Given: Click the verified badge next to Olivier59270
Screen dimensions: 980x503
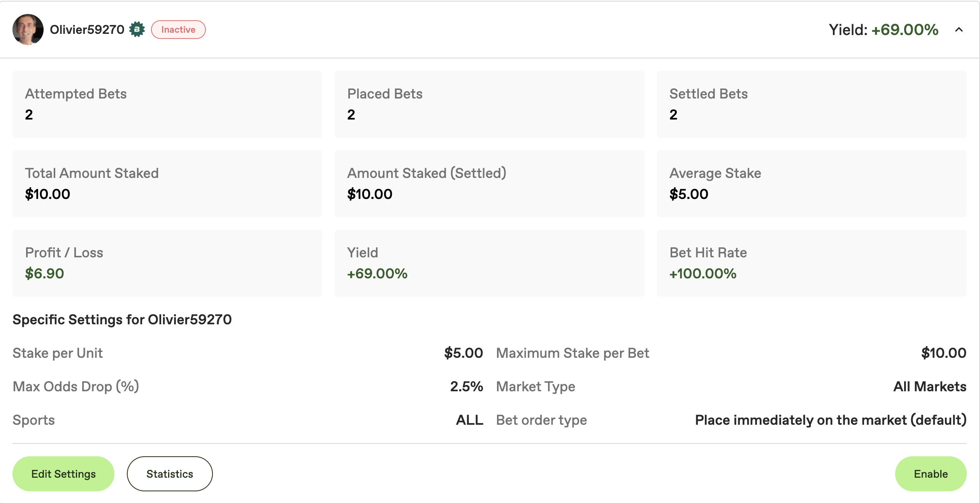Looking at the screenshot, I should click(x=137, y=30).
